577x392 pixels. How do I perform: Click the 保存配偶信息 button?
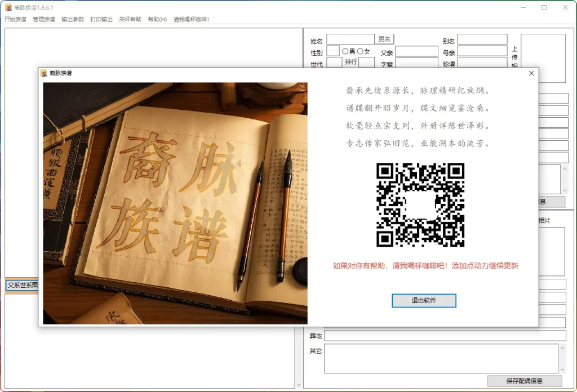tap(525, 381)
